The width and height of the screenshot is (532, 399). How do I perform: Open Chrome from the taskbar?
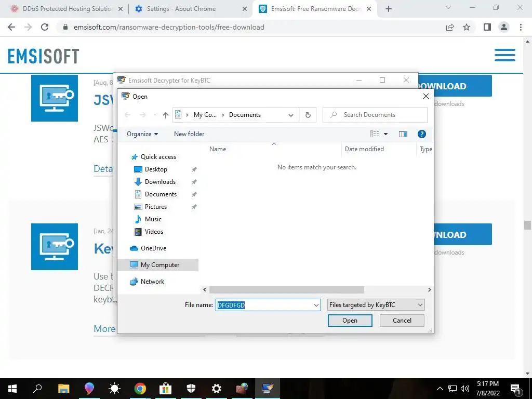[140, 389]
